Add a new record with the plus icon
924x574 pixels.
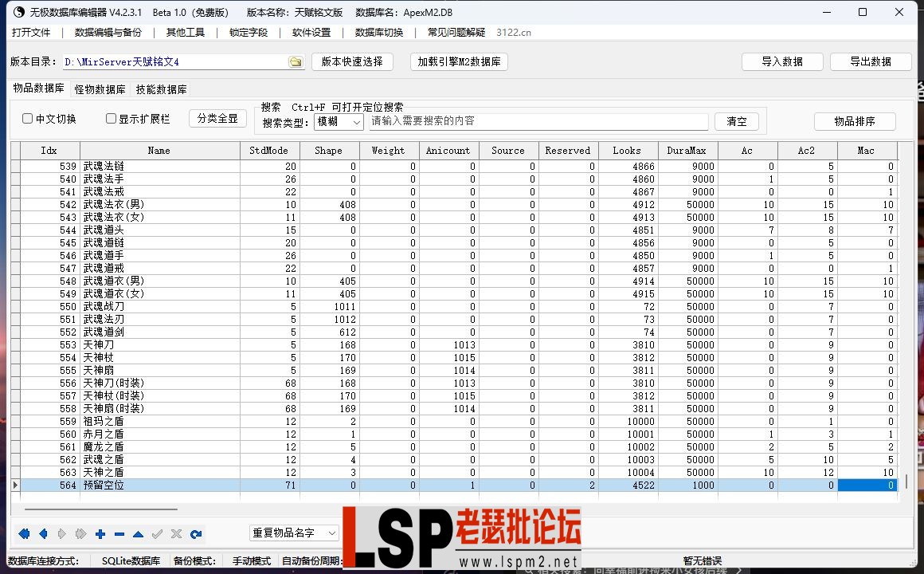[100, 534]
